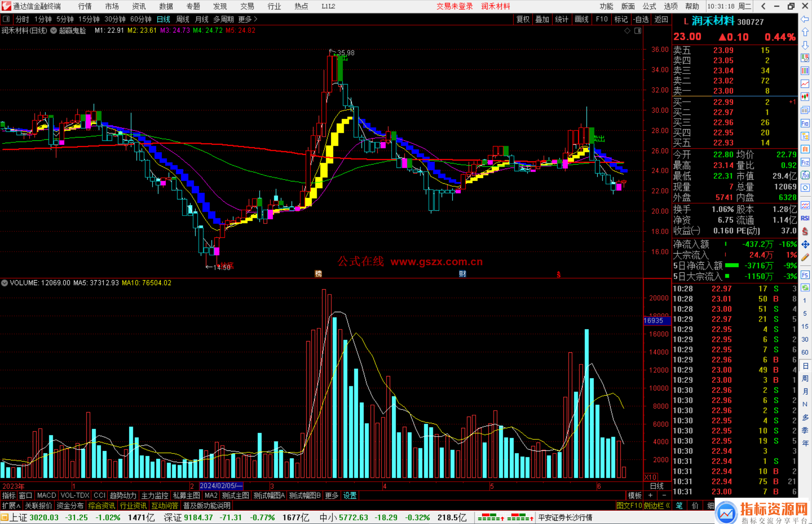
Task: Switch to the 主力监控 indicator tab
Action: pos(155,495)
